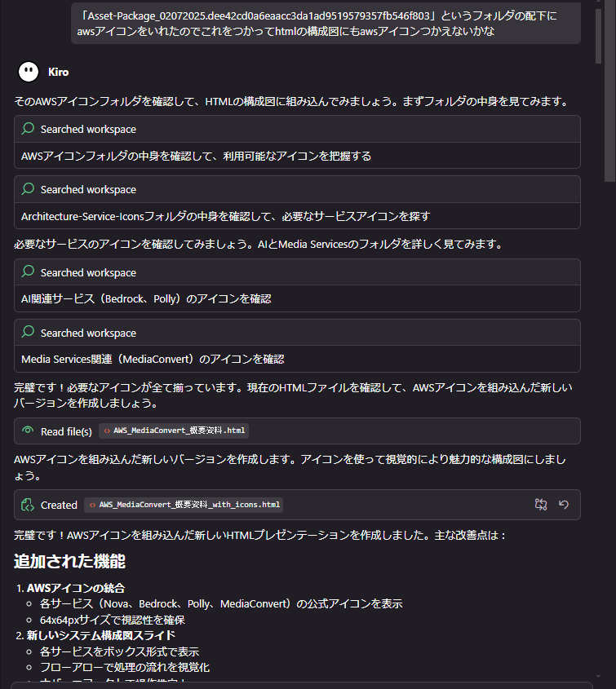Open the AWS_MediaConvert_概要資料_with_icons.html file chip
Viewport: 616px width, 689px height.
point(184,505)
